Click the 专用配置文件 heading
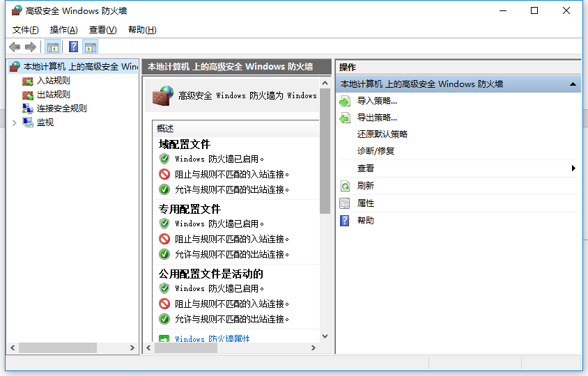 click(189, 209)
